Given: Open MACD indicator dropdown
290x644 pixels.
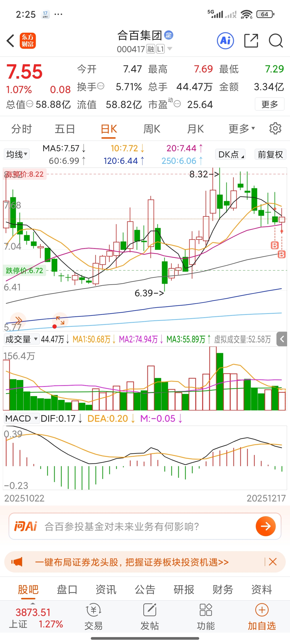Looking at the screenshot, I should click(x=22, y=418).
